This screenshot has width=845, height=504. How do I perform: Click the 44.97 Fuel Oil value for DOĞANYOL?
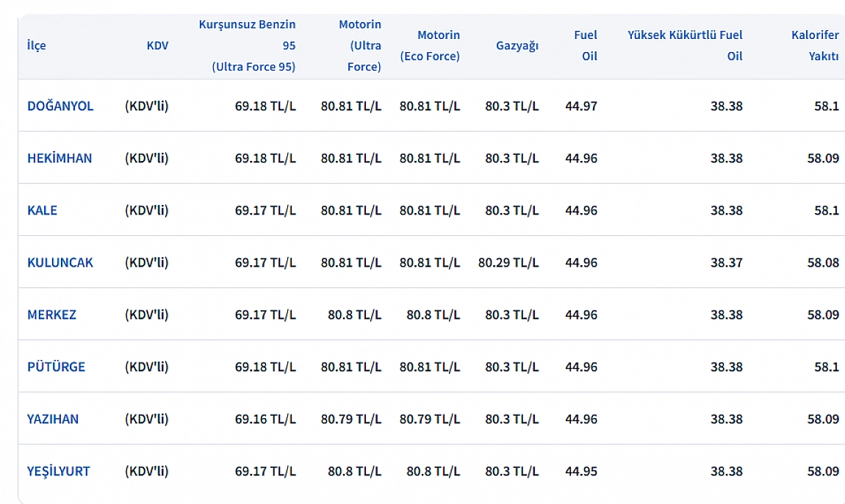[x=581, y=107]
